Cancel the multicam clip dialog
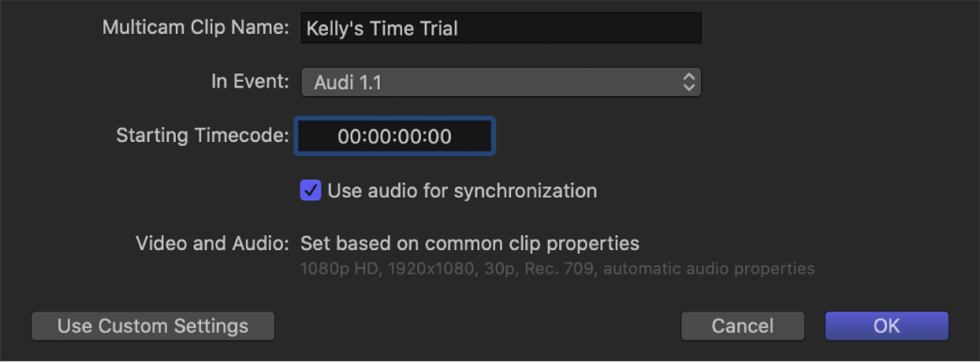 pos(742,326)
